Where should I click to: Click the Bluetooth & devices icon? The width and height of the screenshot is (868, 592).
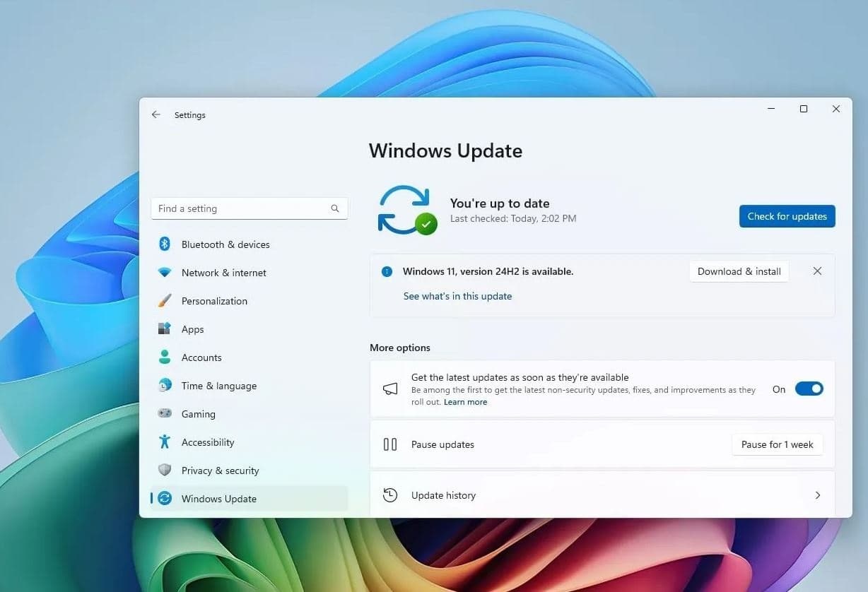tap(165, 244)
